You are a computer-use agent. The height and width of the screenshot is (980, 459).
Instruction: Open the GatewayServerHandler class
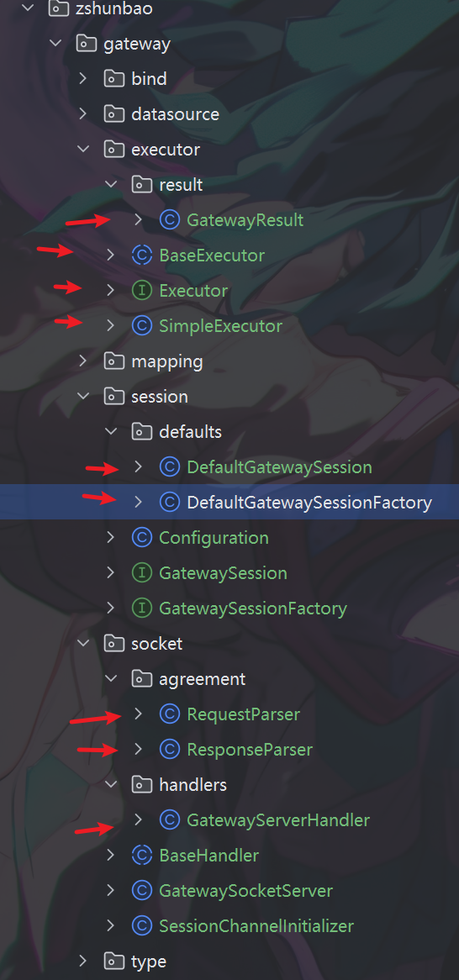point(278,819)
